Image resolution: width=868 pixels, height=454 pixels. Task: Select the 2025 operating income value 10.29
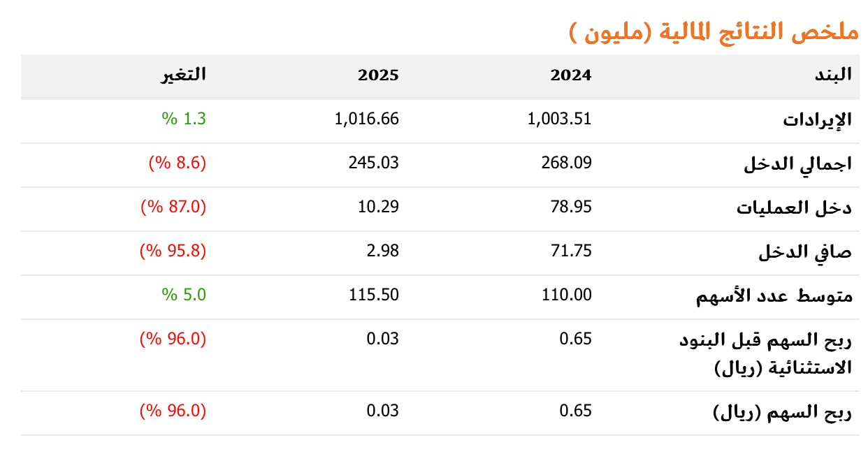[382, 207]
